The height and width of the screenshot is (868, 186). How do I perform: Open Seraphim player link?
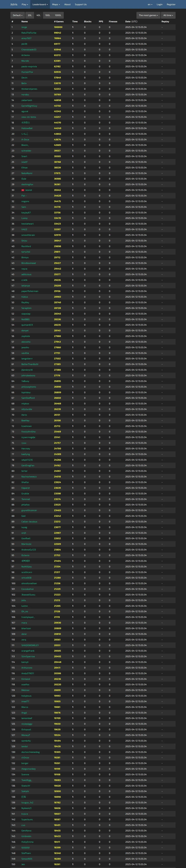coord(26,308)
